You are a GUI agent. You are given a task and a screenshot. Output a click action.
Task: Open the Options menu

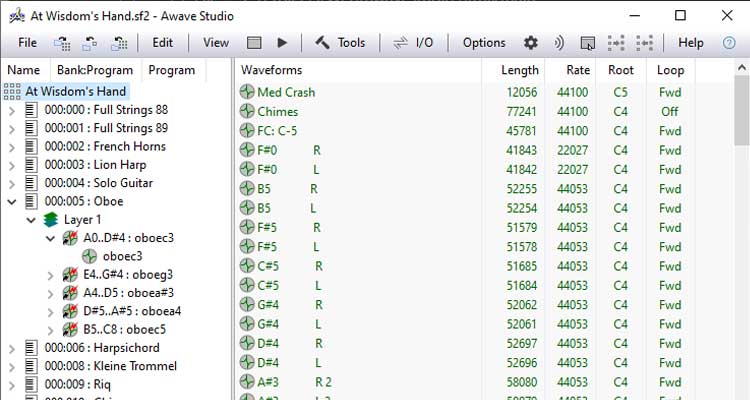coord(484,43)
